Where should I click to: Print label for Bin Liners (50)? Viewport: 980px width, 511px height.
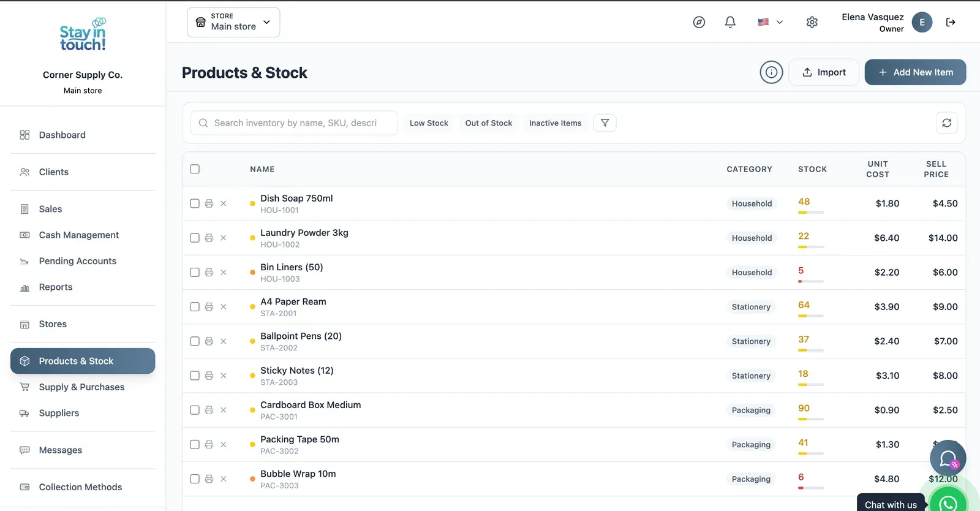(209, 272)
